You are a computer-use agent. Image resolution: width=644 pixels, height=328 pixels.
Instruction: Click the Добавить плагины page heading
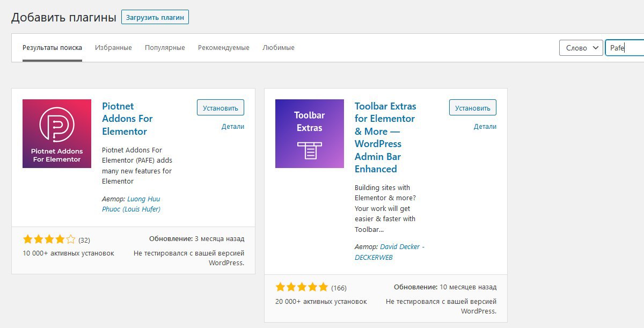tap(64, 17)
